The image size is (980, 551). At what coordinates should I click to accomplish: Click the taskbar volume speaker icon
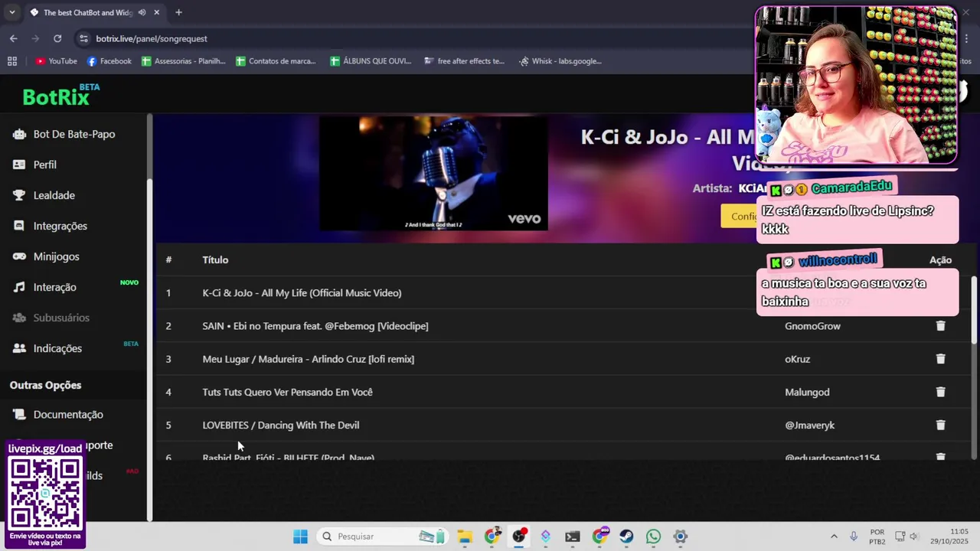[913, 536]
